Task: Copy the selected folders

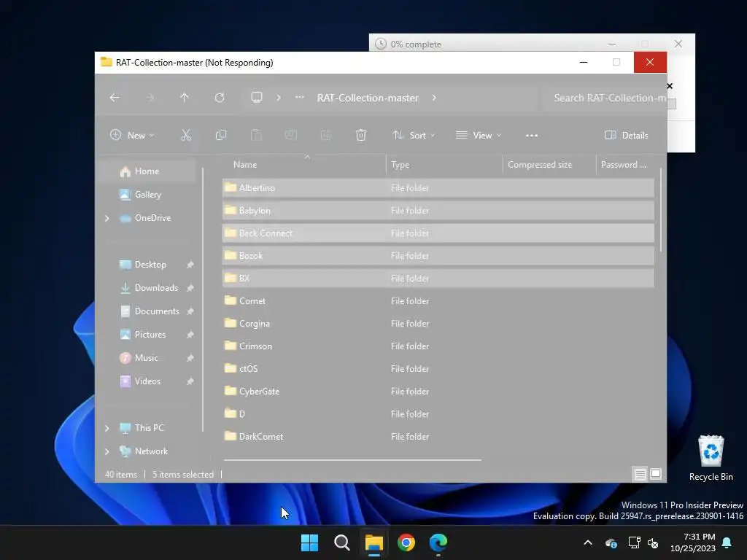Action: (221, 135)
